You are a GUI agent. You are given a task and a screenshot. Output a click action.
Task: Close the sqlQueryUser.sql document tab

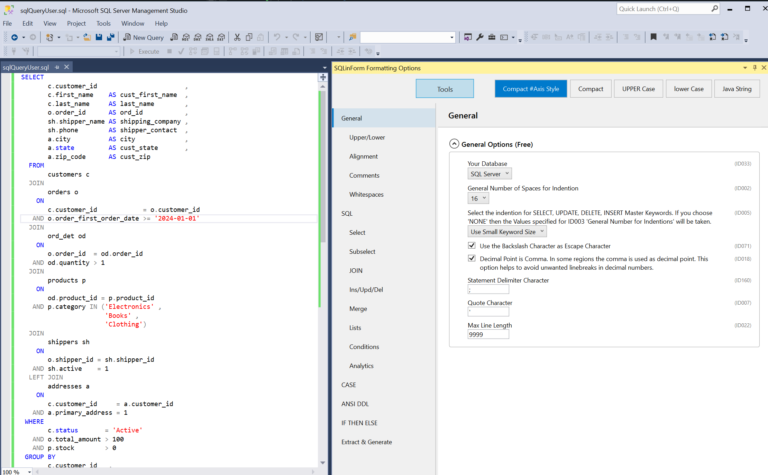coord(67,67)
